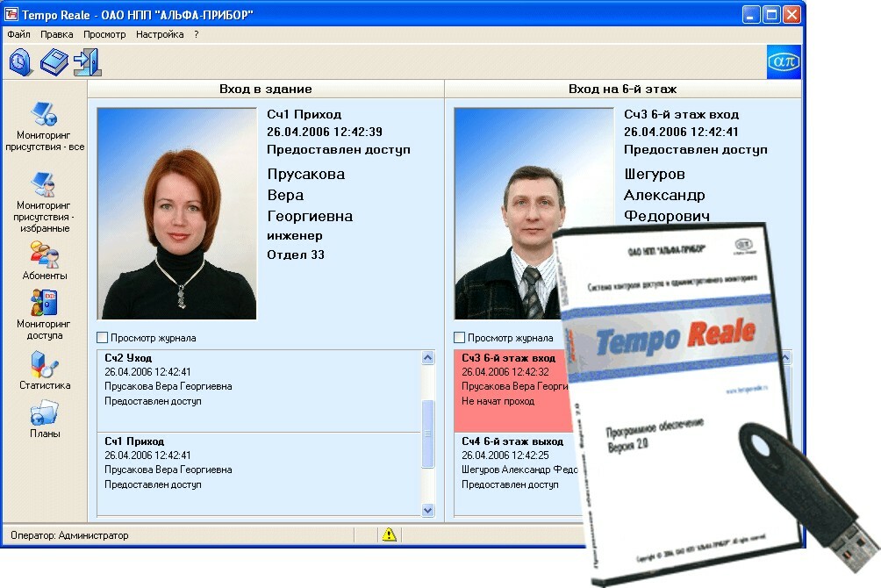The image size is (881, 588).
Task: Open the Файл menu
Action: coord(18,34)
